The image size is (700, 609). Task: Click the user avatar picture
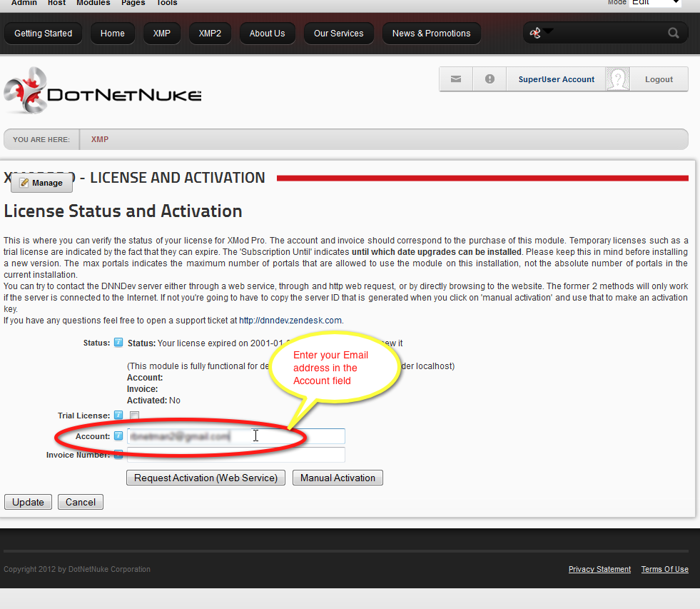[x=618, y=79]
